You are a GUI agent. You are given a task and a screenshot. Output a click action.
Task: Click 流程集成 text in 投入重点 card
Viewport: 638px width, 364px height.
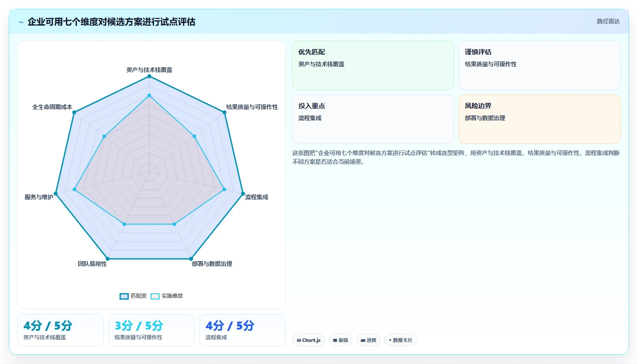pyautogui.click(x=310, y=118)
